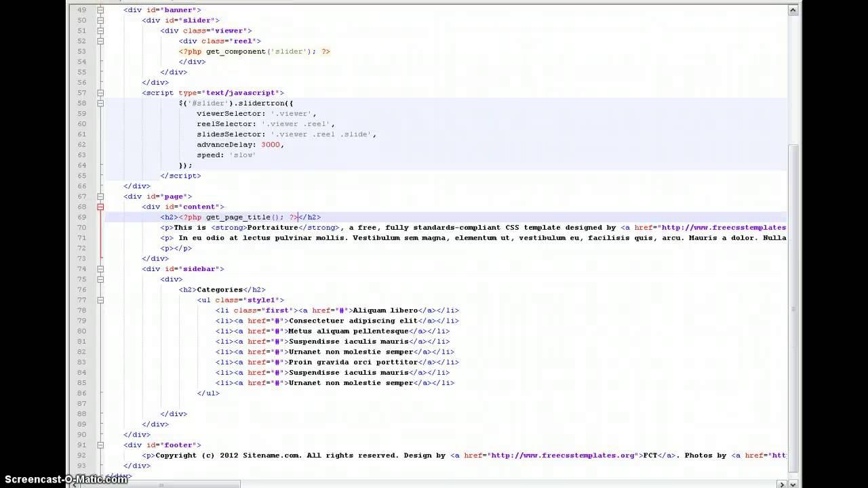Click 'Consectetuer adipiscing elit' list item

(x=353, y=321)
